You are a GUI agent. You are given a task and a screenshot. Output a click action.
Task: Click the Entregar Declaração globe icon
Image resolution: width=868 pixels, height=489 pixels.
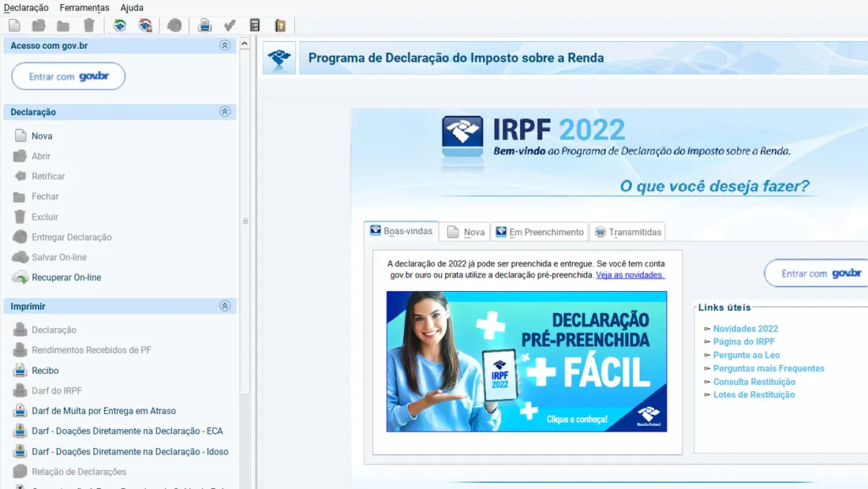(x=20, y=237)
